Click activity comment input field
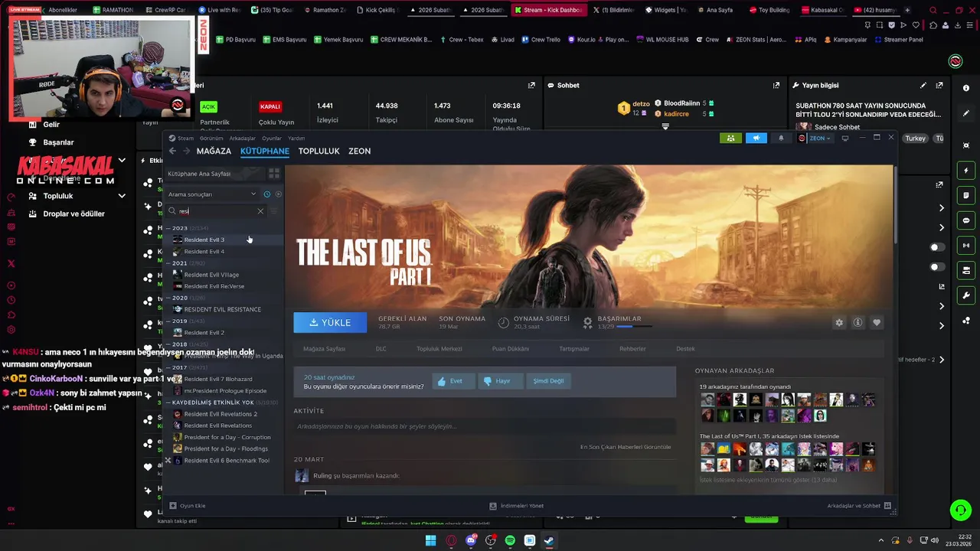The image size is (980, 551). coord(485,426)
